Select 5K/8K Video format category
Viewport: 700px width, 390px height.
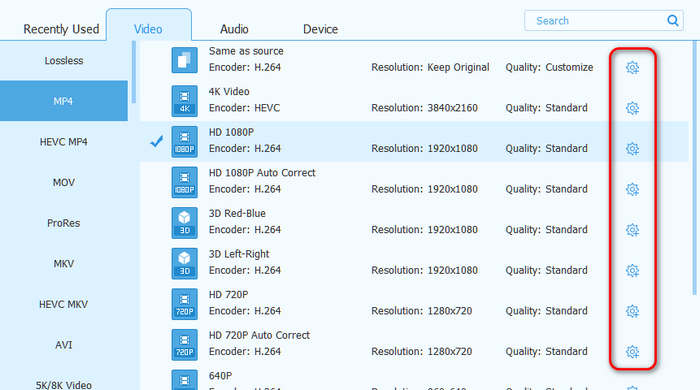64,384
